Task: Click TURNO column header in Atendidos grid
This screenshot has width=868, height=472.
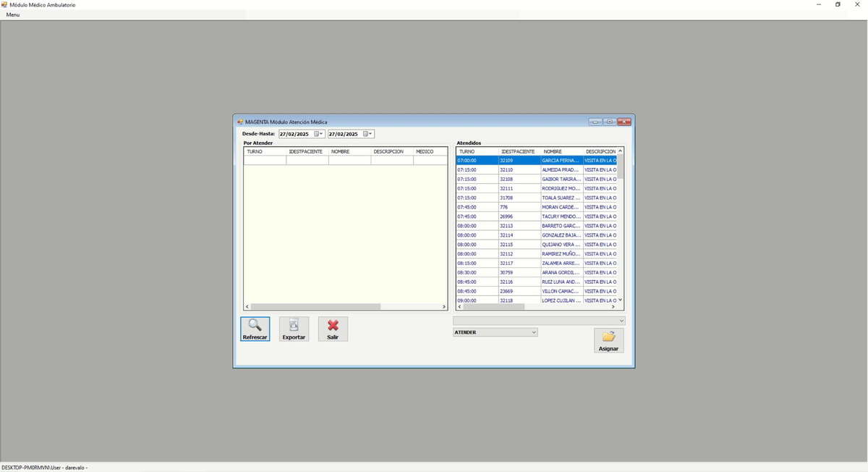Action: coord(477,151)
